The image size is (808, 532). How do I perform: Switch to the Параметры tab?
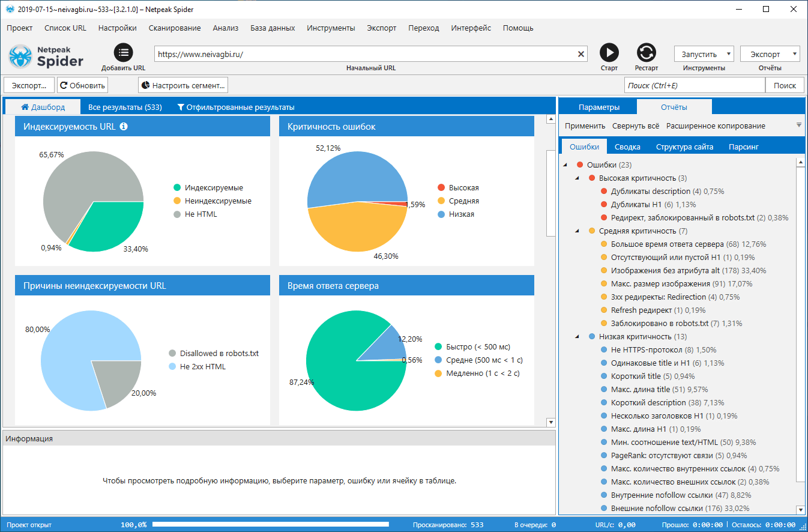pyautogui.click(x=598, y=107)
